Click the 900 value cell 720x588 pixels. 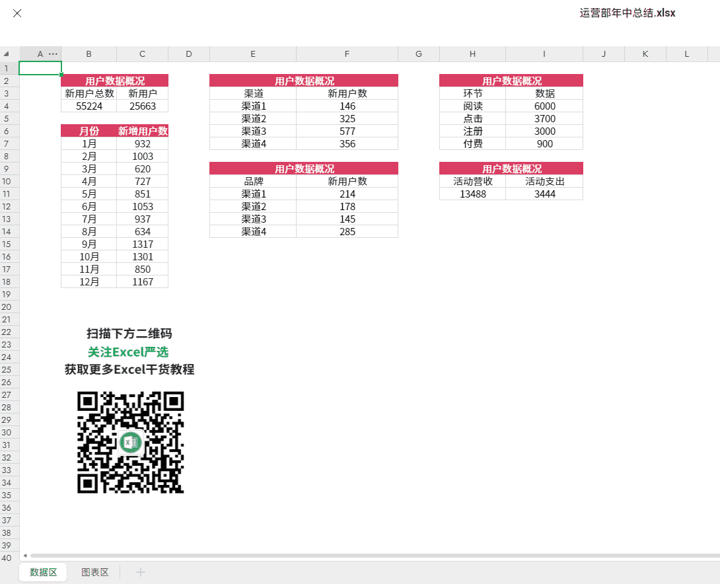544,144
